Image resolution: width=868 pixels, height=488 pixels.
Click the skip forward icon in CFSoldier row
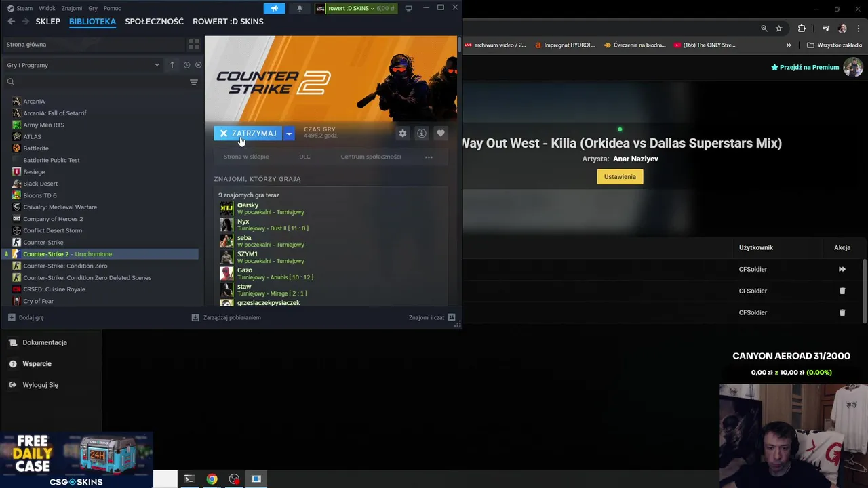click(842, 269)
